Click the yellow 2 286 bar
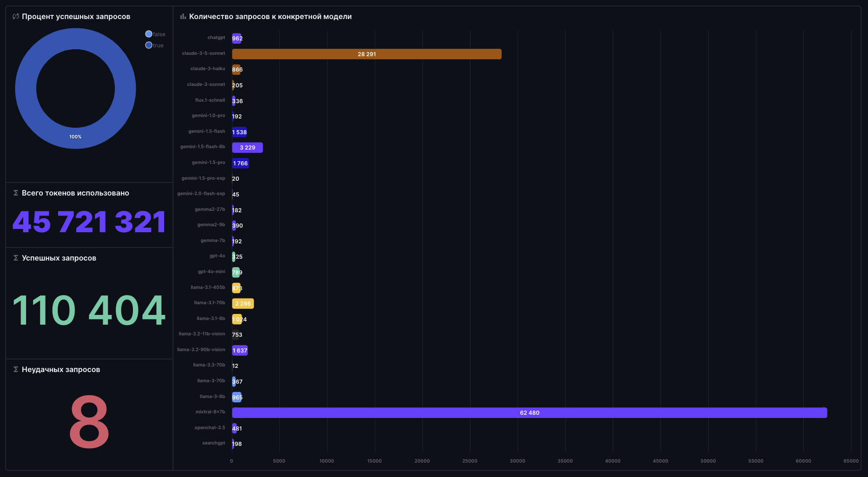The image size is (868, 477). coord(243,303)
